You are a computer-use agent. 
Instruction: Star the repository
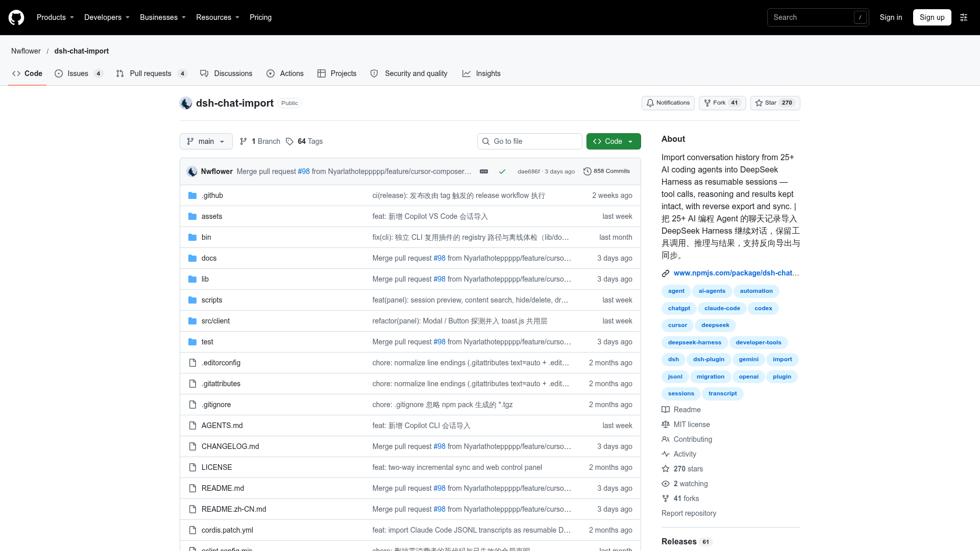tap(775, 103)
